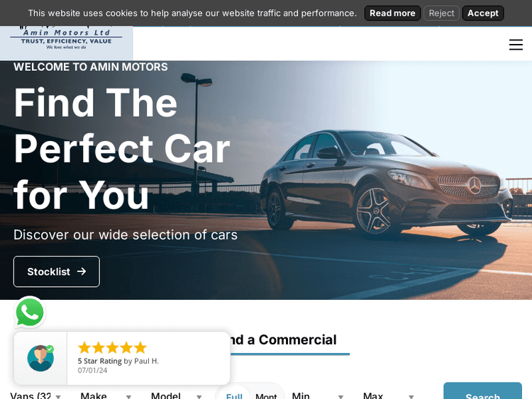Switch to Monthly price option
The width and height of the screenshot is (532, 399).
[266, 395]
